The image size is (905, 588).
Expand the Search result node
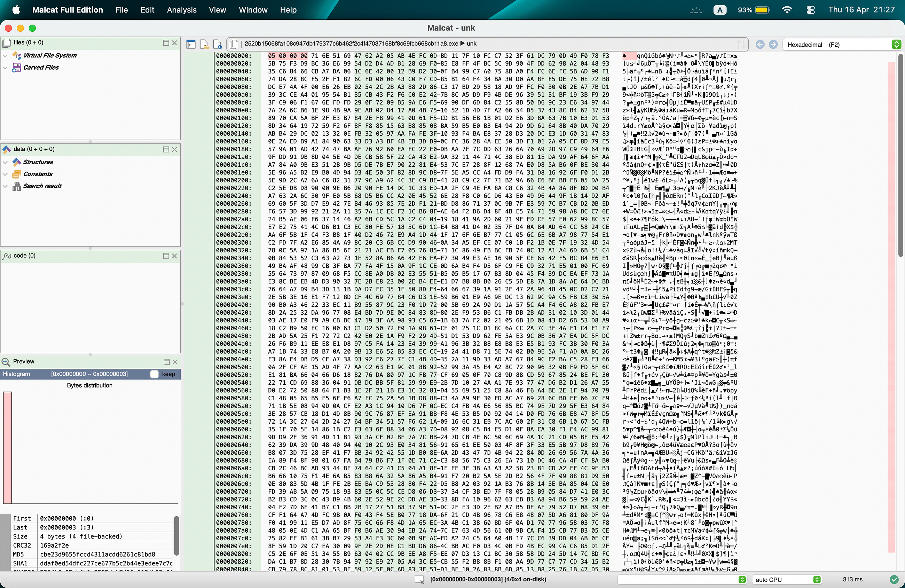5,186
